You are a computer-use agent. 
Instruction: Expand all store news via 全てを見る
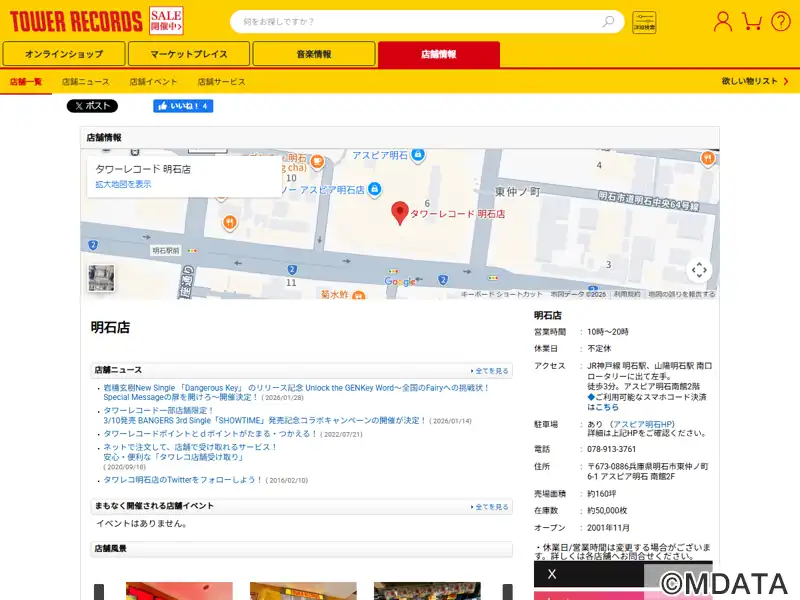pyautogui.click(x=491, y=370)
